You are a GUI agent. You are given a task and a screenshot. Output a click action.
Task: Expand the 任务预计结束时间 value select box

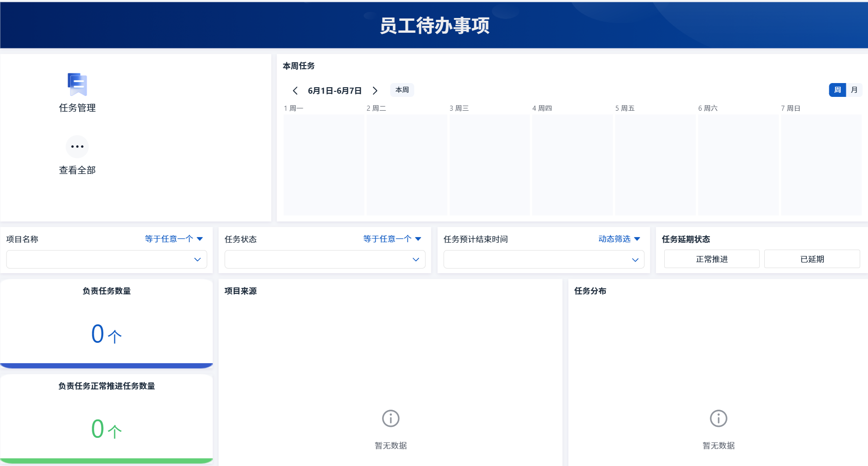[x=544, y=259]
